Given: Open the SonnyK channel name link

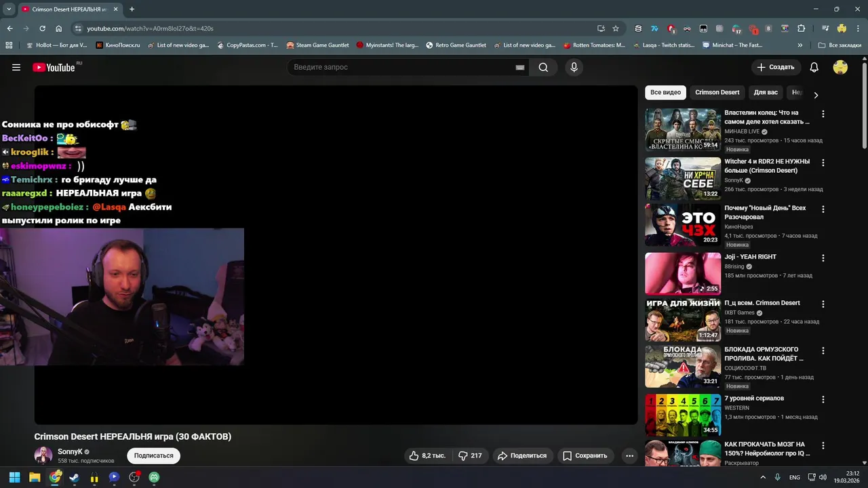Looking at the screenshot, I should pos(70,451).
